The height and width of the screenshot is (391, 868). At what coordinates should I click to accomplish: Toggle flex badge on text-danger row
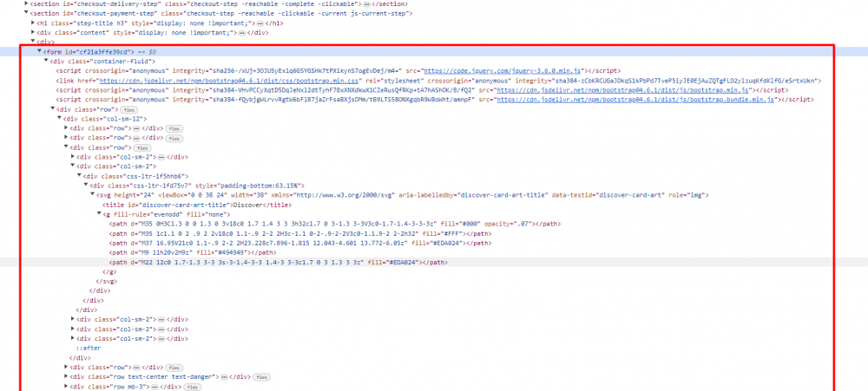(261, 377)
